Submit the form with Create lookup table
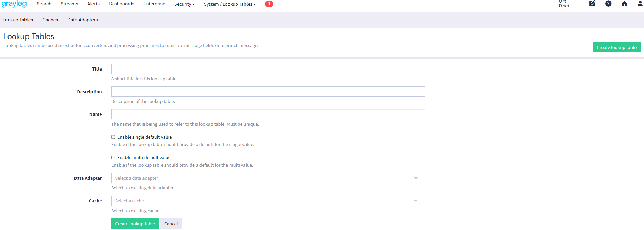 (x=135, y=224)
